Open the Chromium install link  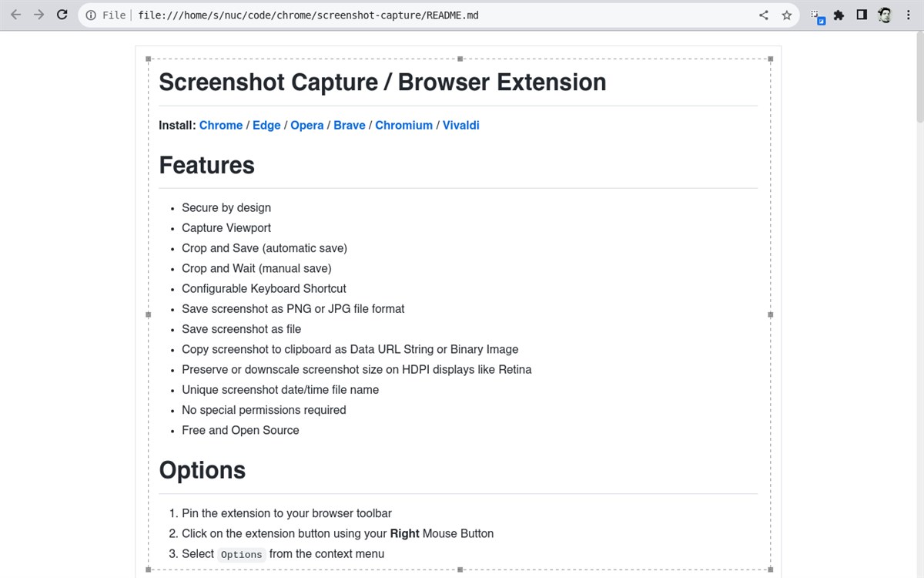[x=403, y=125]
